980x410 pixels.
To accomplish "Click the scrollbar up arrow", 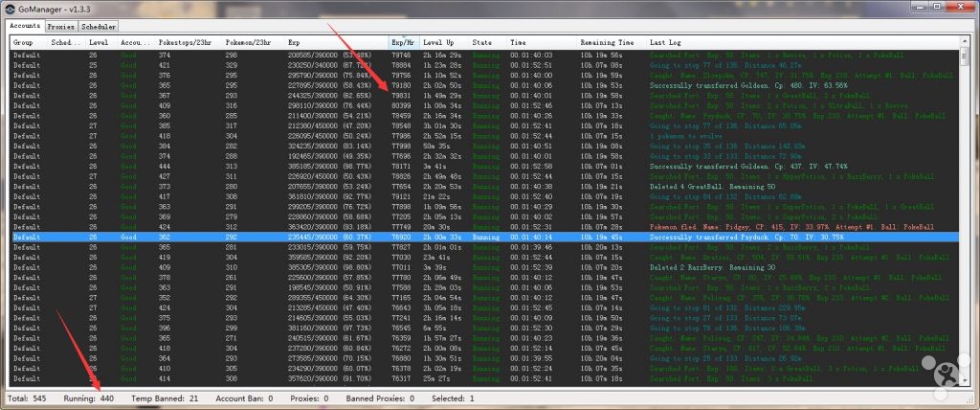I will point(964,42).
